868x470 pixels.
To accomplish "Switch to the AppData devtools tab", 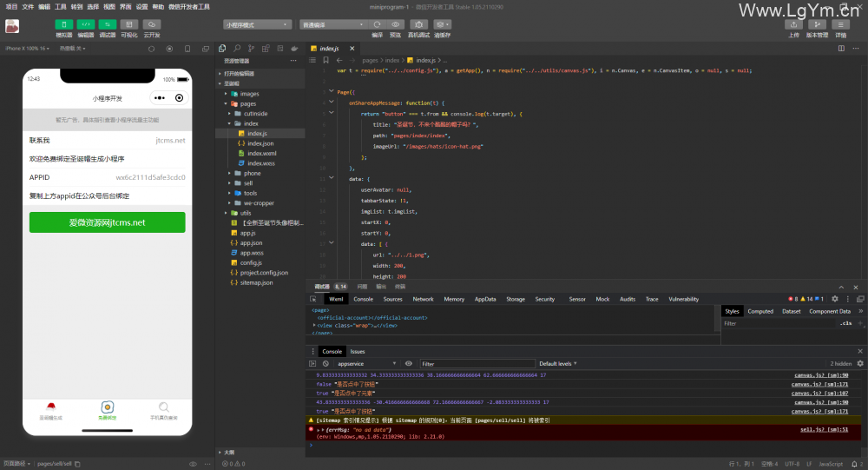I will pos(485,300).
